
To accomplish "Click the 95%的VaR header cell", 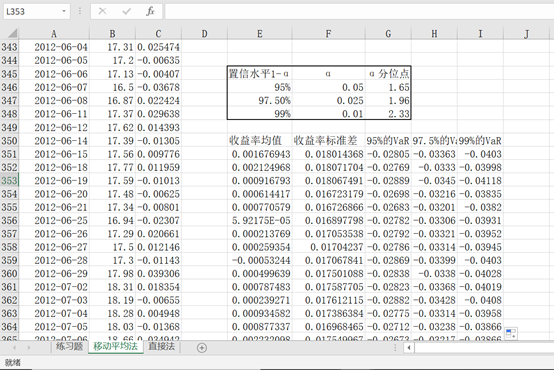I will click(x=388, y=141).
